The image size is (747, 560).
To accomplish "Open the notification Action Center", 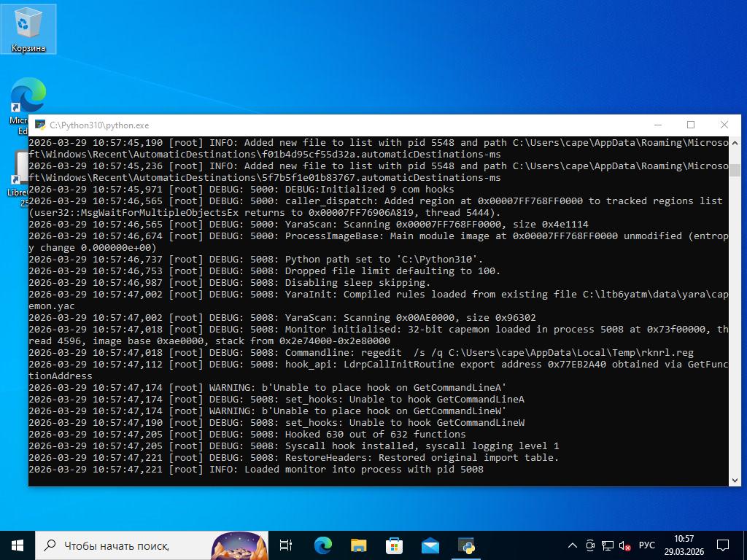I will tap(723, 545).
